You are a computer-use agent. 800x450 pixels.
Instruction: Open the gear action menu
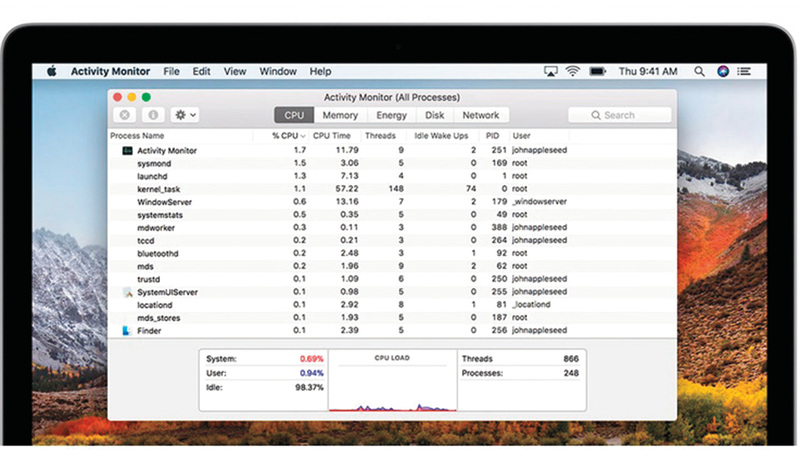click(185, 115)
